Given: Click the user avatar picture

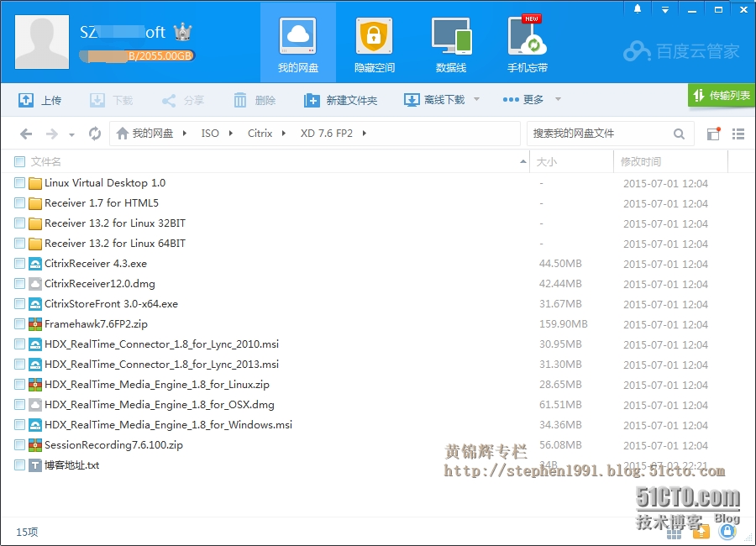Looking at the screenshot, I should point(42,42).
